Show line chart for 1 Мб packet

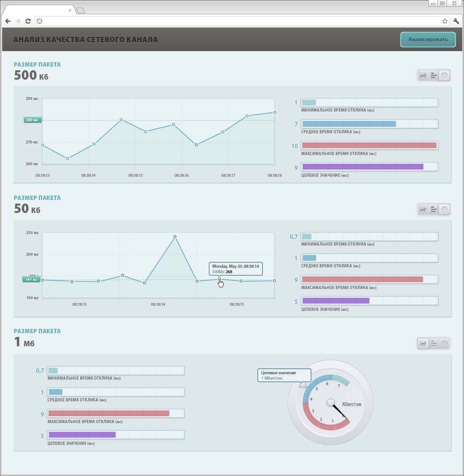(x=423, y=343)
